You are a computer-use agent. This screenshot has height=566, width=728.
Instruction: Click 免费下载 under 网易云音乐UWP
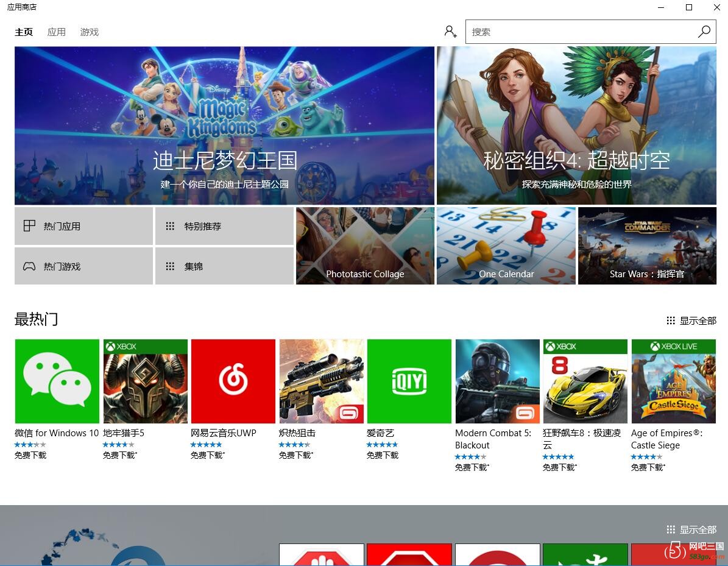208,456
